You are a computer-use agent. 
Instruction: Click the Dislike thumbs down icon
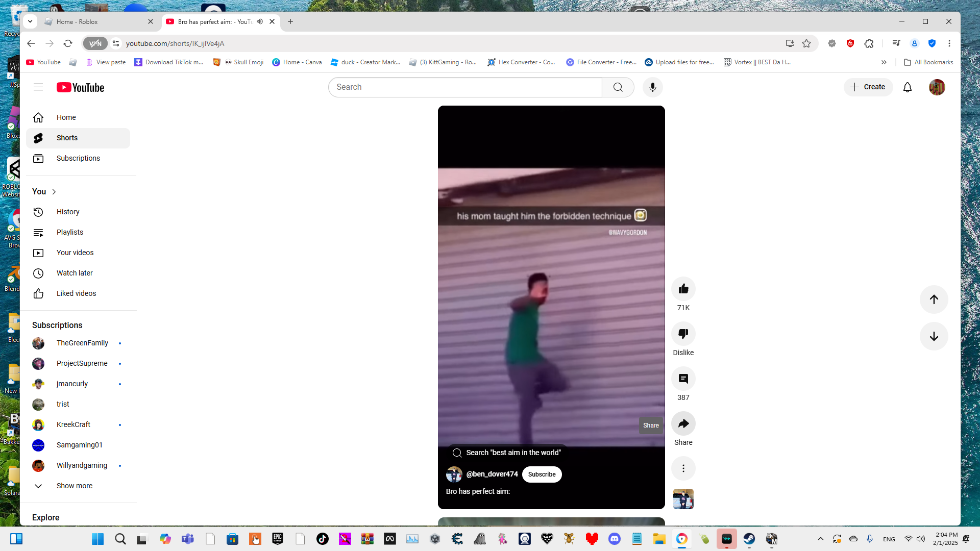pos(683,334)
